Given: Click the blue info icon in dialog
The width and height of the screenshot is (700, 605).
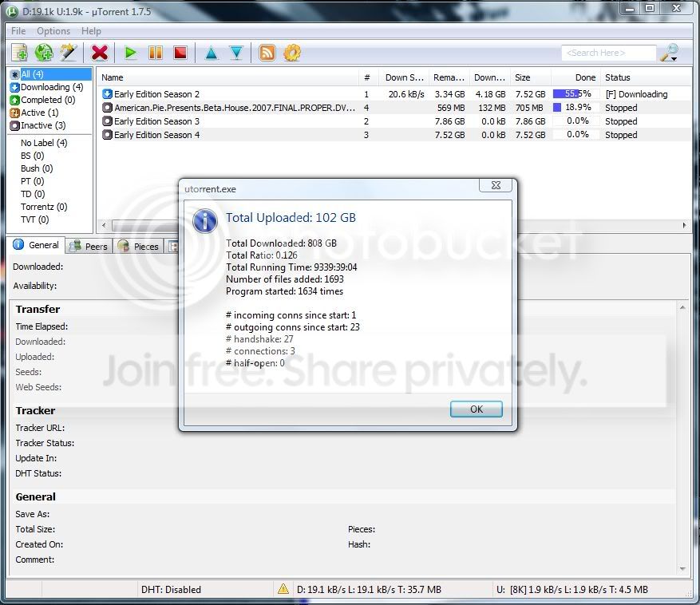Looking at the screenshot, I should point(205,220).
